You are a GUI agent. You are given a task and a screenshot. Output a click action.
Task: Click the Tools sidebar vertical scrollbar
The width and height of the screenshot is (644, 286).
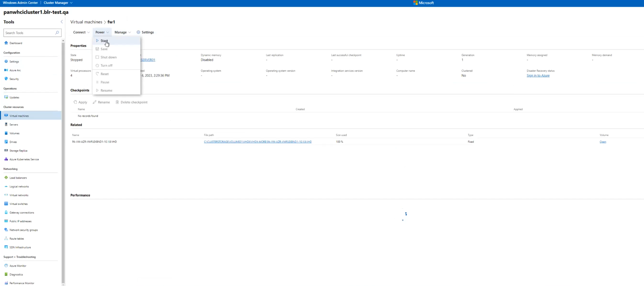63,162
